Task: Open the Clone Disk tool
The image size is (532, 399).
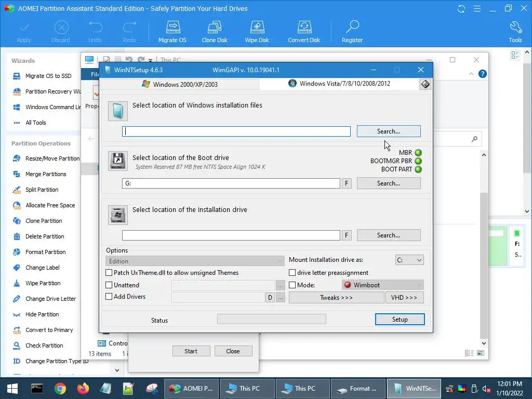Action: click(x=215, y=32)
